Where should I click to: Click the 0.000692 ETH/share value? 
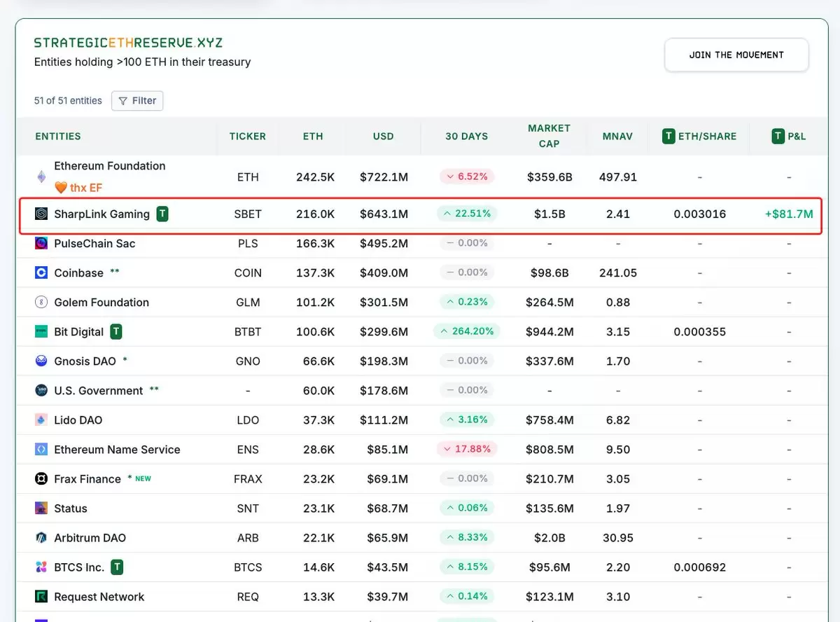[700, 567]
